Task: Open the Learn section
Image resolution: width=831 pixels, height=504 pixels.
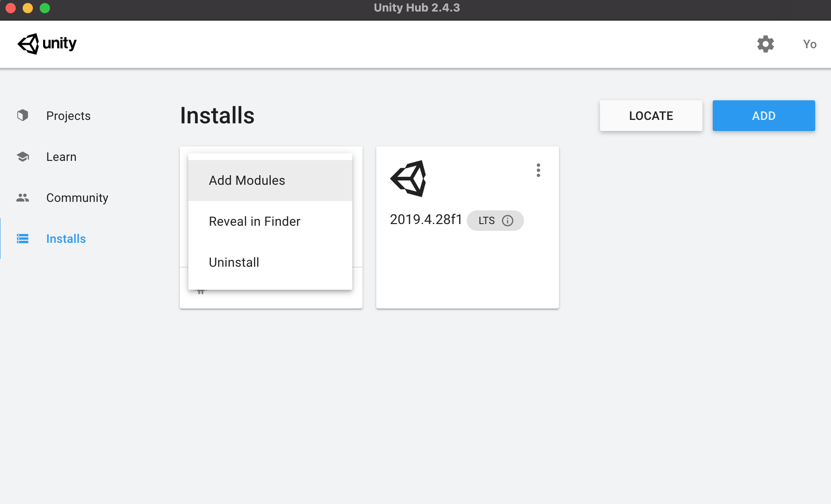Action: (x=61, y=157)
